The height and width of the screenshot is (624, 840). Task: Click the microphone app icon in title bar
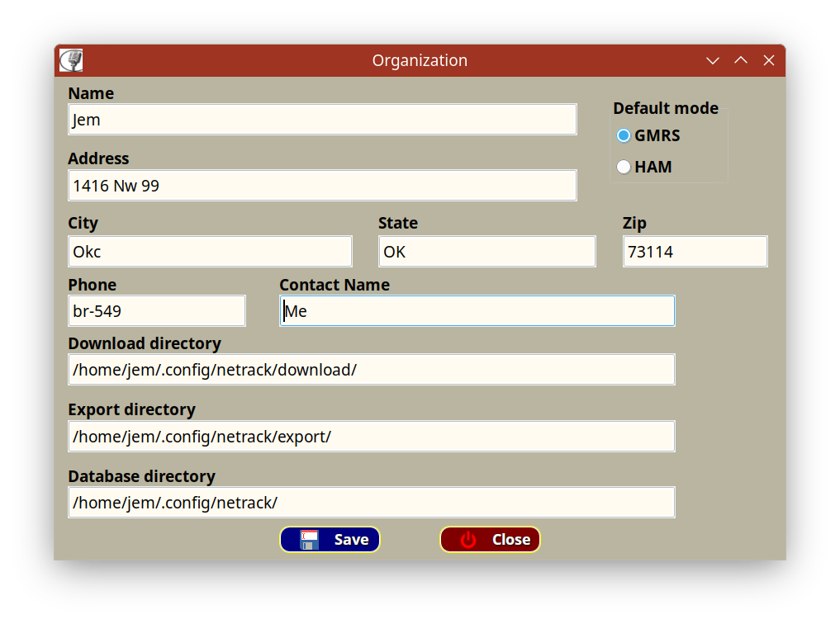(72, 60)
